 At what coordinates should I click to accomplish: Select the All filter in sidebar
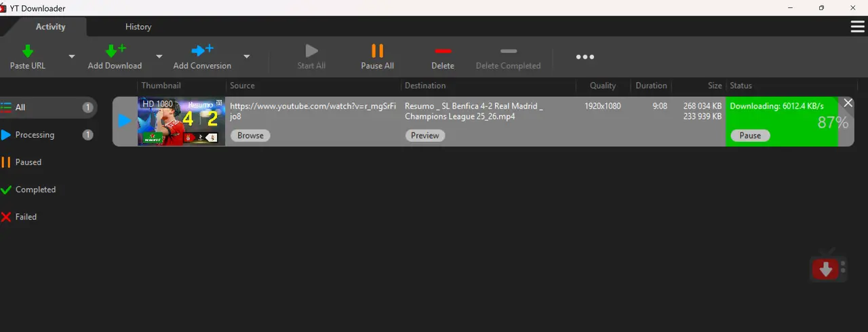point(49,107)
